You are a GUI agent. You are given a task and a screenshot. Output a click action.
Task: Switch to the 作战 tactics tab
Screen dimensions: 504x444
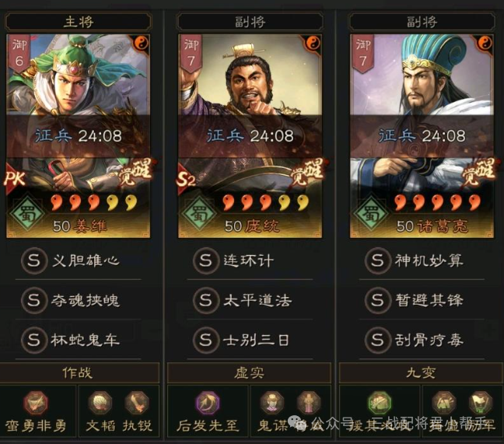coord(78,372)
